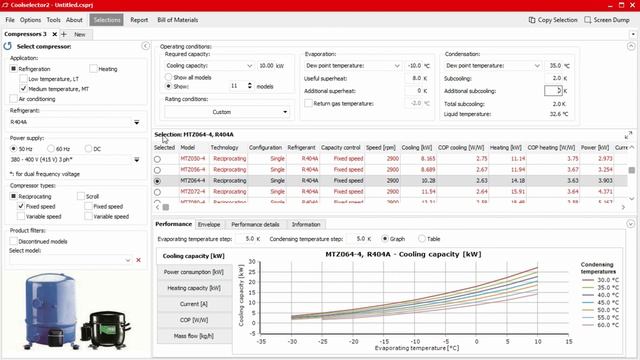Click the Screen Dump button

coord(607,20)
